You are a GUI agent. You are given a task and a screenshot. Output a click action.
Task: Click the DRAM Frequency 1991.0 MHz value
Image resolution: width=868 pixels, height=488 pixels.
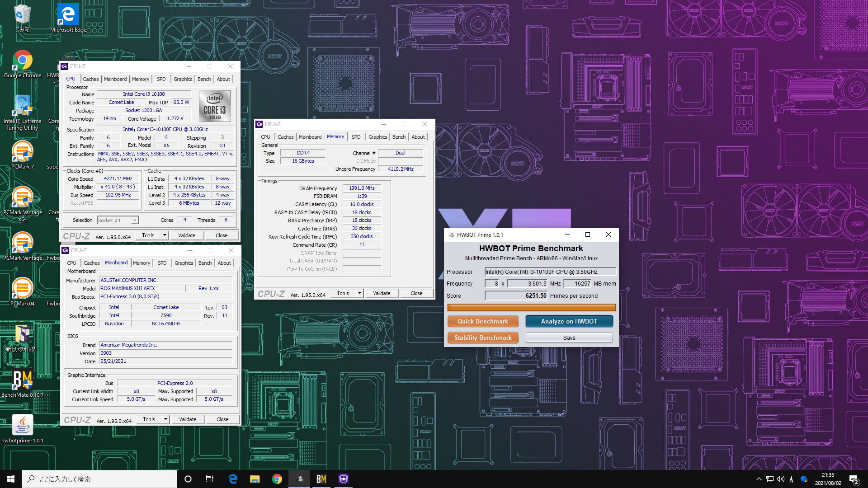[362, 188]
